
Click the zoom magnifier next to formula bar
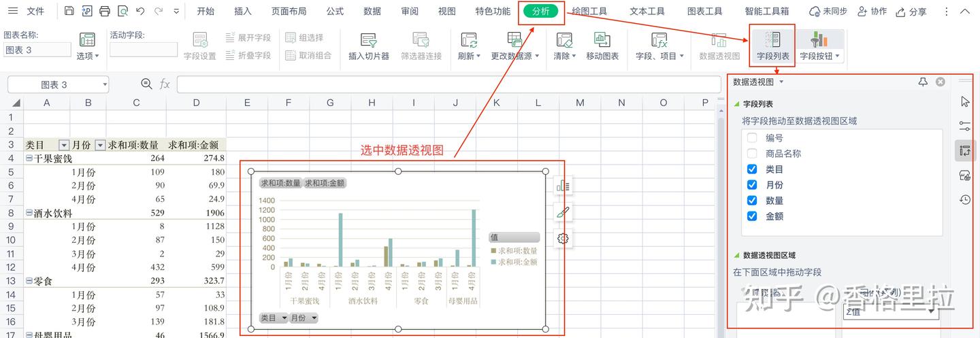146,84
